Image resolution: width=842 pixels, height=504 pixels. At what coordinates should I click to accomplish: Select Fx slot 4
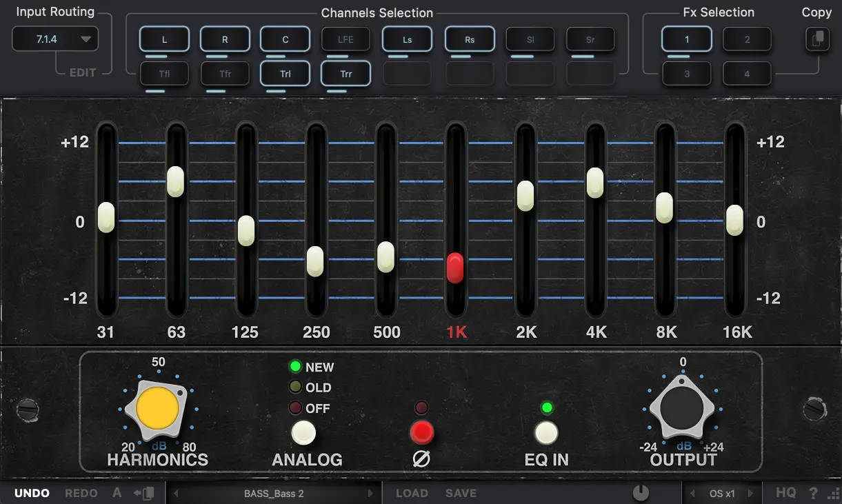(747, 73)
